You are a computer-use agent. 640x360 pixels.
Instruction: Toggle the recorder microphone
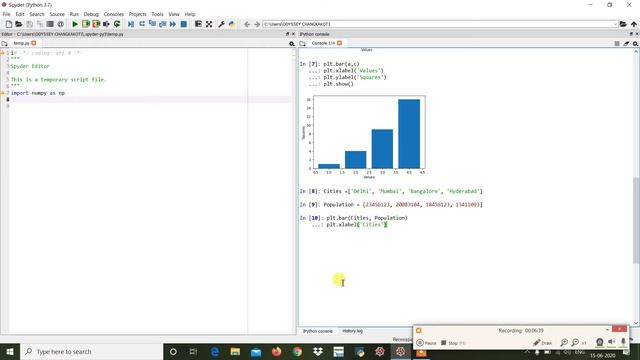tap(623, 342)
